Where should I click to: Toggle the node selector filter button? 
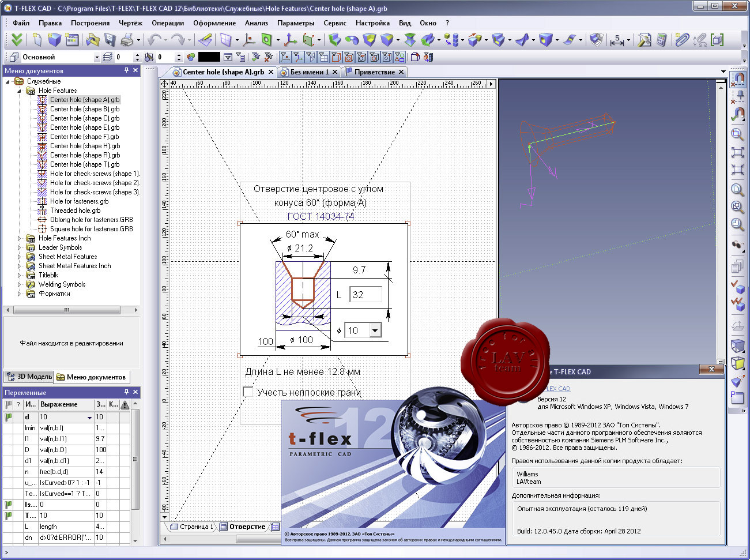(x=284, y=57)
